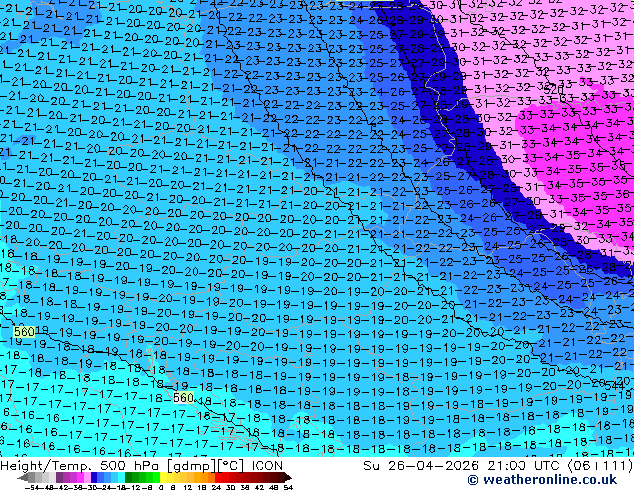The image size is (634, 490).
Task: Pick the cyan -18 legend swatch
Action: (x=121, y=478)
